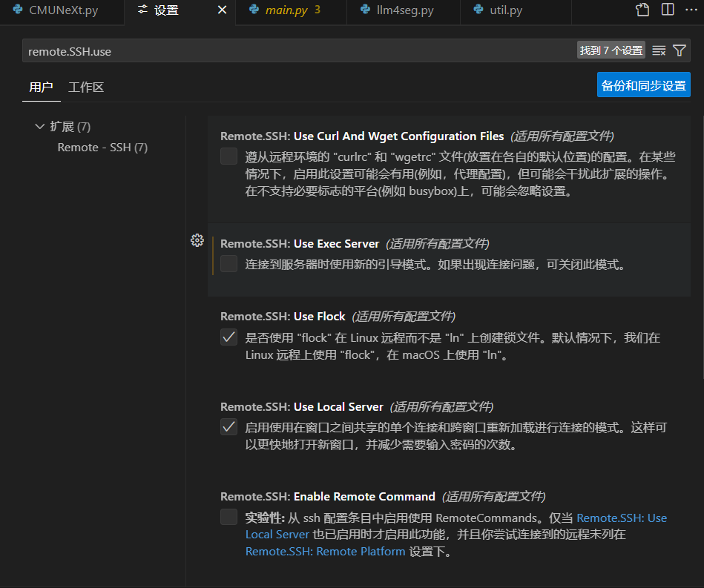Click the 备份和同步设置 button
The height and width of the screenshot is (588, 704).
642,85
